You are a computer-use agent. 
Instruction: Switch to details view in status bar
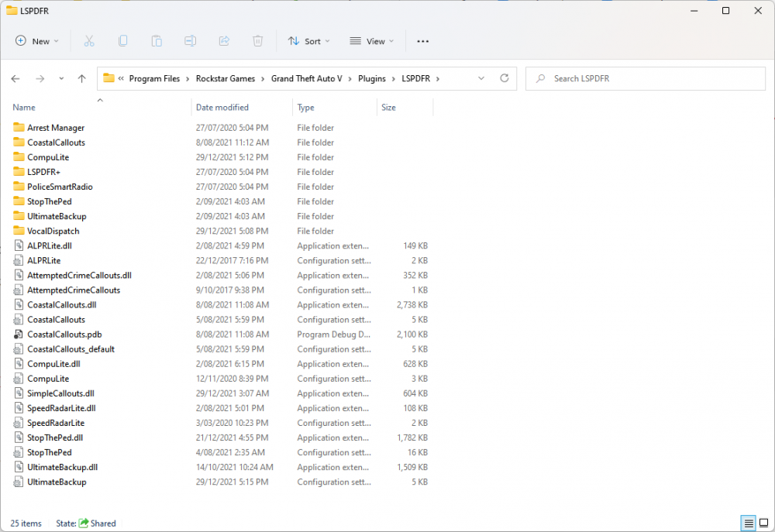(x=748, y=523)
